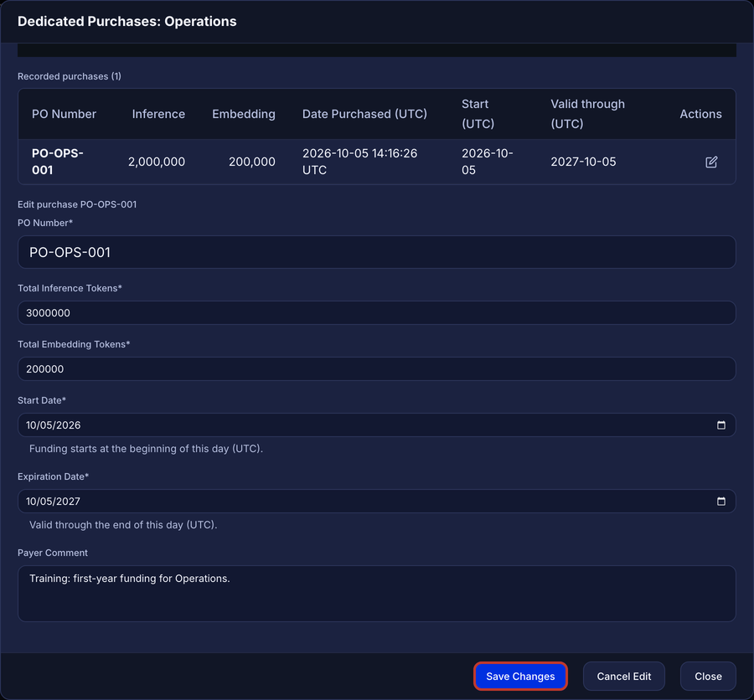754x700 pixels.
Task: Click the Start Date field 10/05/2026
Action: [x=376, y=425]
